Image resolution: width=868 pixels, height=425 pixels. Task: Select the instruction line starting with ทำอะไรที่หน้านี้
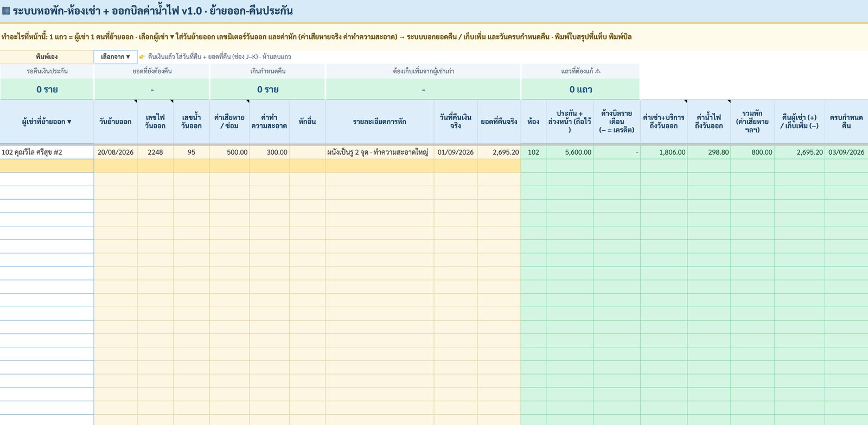point(316,37)
